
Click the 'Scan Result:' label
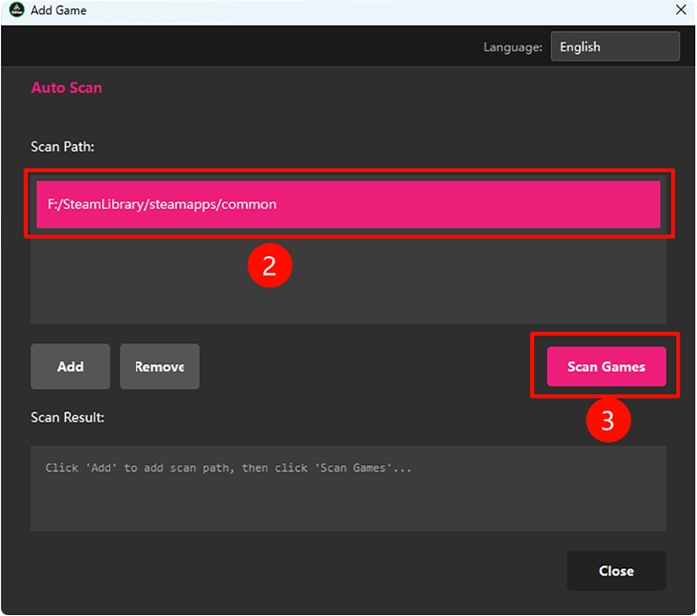coord(67,417)
